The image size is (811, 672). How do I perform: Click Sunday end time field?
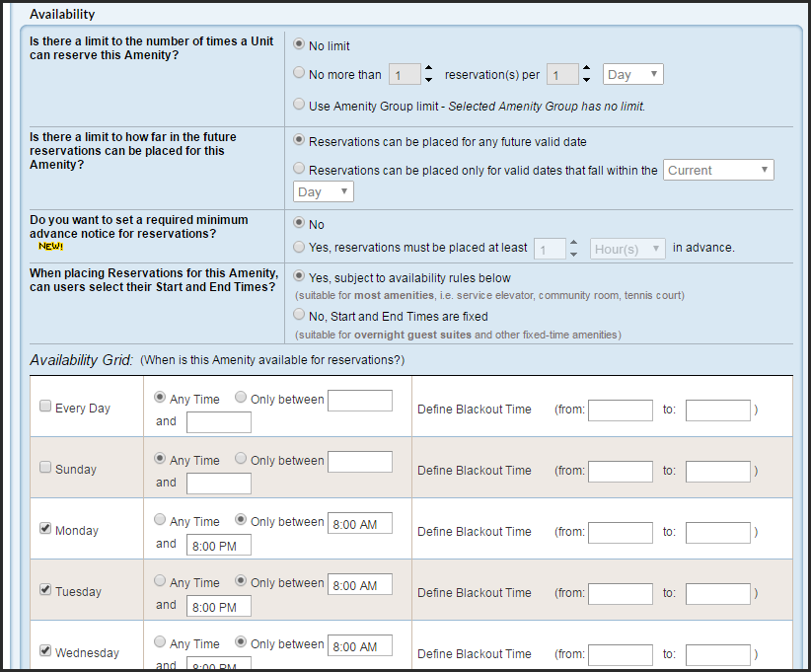(x=219, y=484)
